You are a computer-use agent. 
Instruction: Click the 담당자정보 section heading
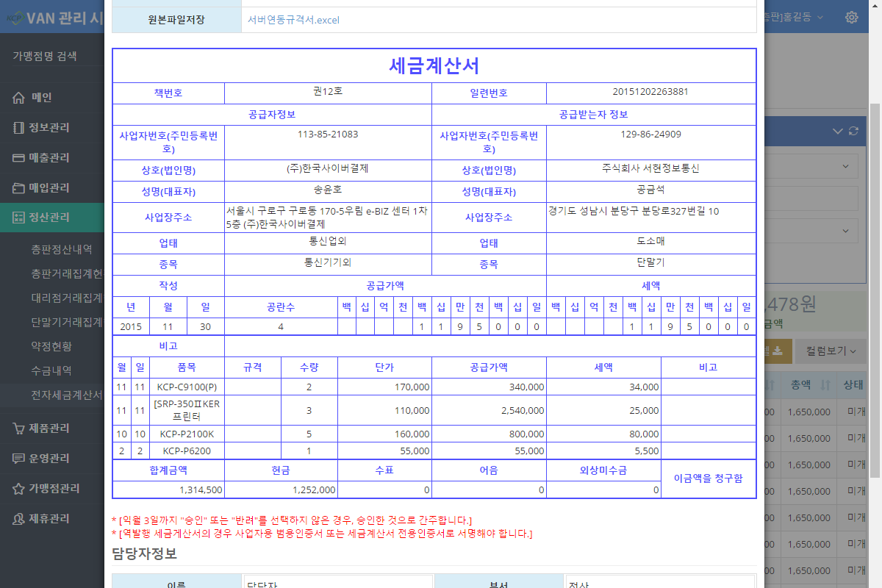145,553
